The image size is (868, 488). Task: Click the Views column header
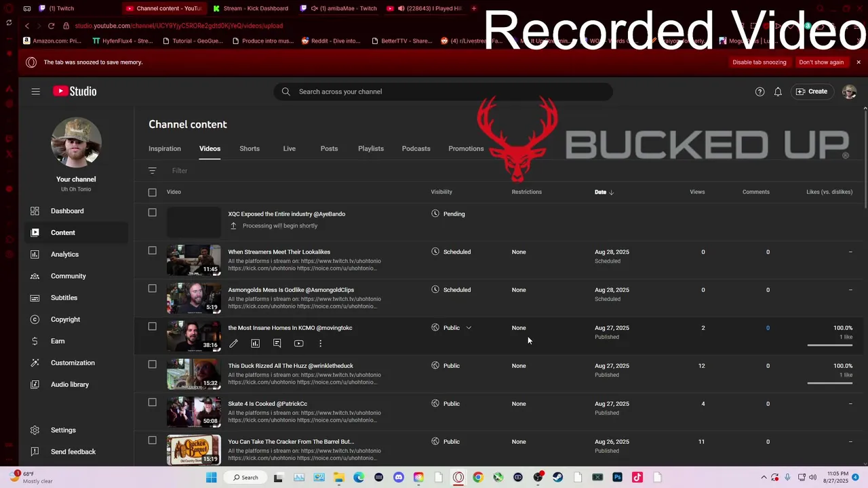(697, 192)
